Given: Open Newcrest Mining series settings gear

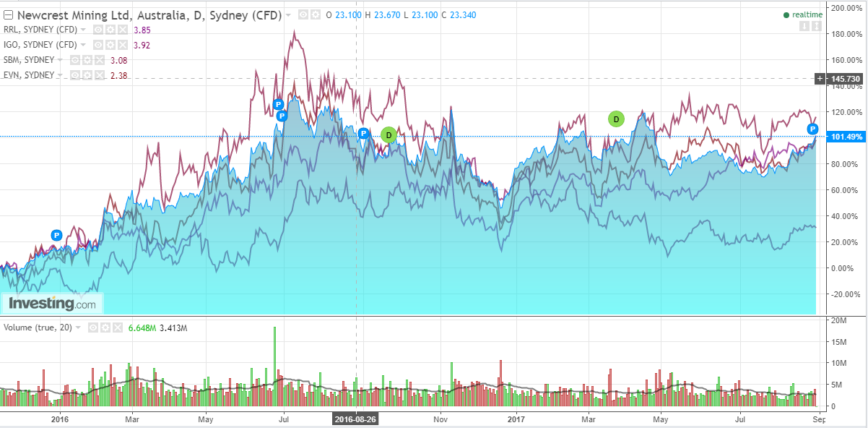Looking at the screenshot, I should (x=316, y=15).
